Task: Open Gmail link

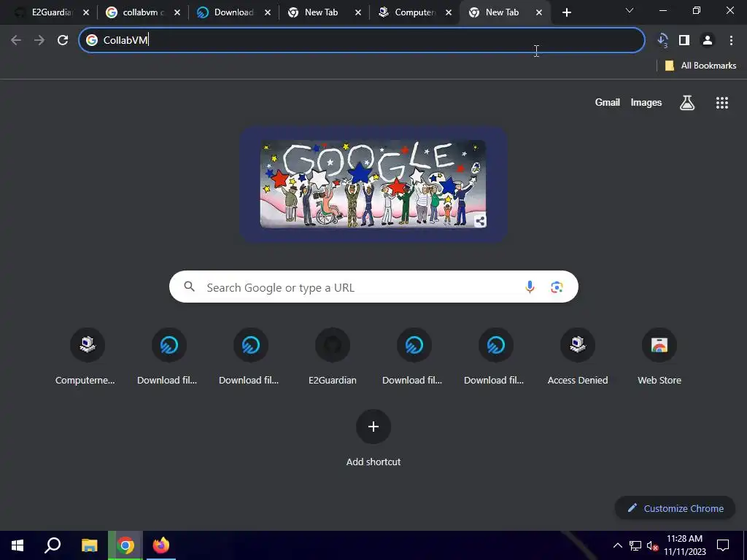Action: pos(607,102)
